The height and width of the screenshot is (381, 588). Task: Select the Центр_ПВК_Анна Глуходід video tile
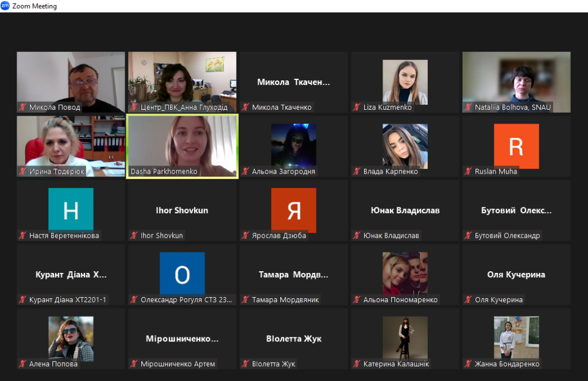[x=182, y=82]
